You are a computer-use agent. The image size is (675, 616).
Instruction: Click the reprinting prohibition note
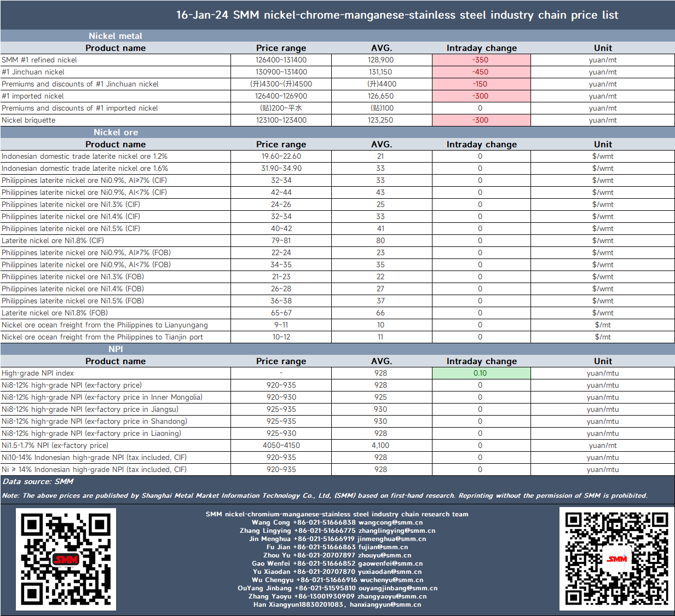pyautogui.click(x=325, y=496)
